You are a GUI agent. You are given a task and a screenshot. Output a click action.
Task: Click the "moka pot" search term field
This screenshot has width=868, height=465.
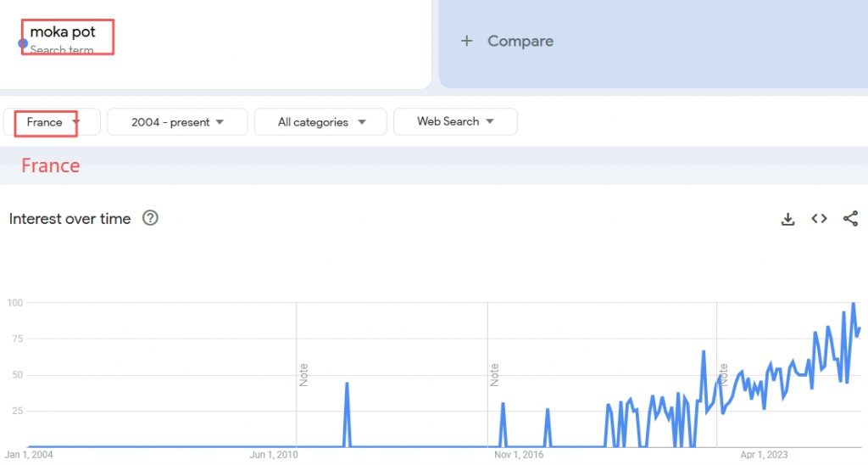(64, 33)
